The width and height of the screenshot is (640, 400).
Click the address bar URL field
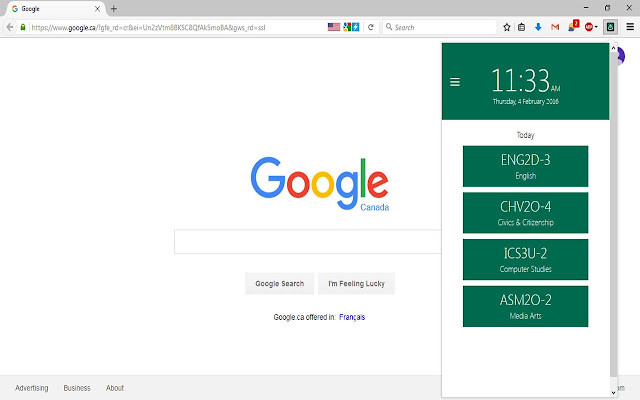point(178,27)
